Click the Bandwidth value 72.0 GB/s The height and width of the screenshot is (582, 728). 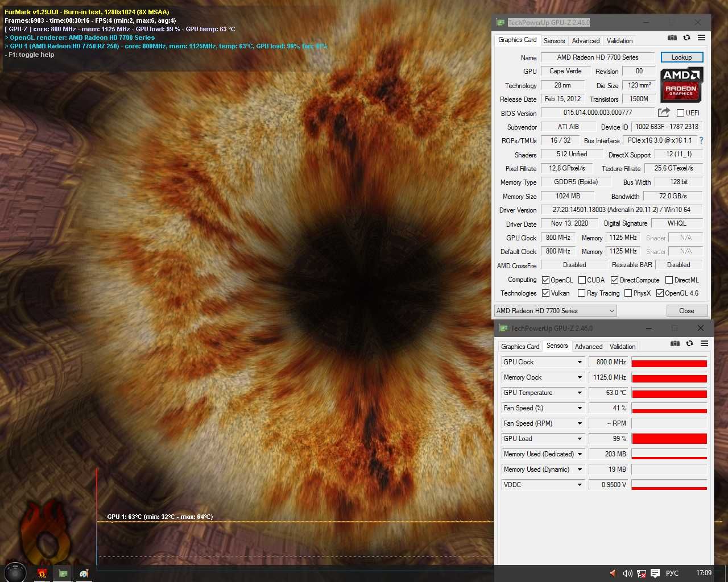(673, 196)
